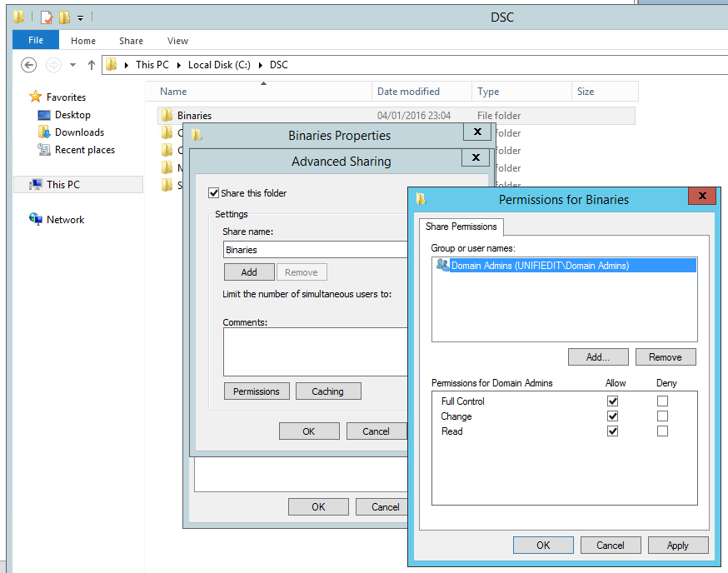The image size is (728, 573).
Task: Toggle Allow checkbox for Full Control
Action: (613, 401)
